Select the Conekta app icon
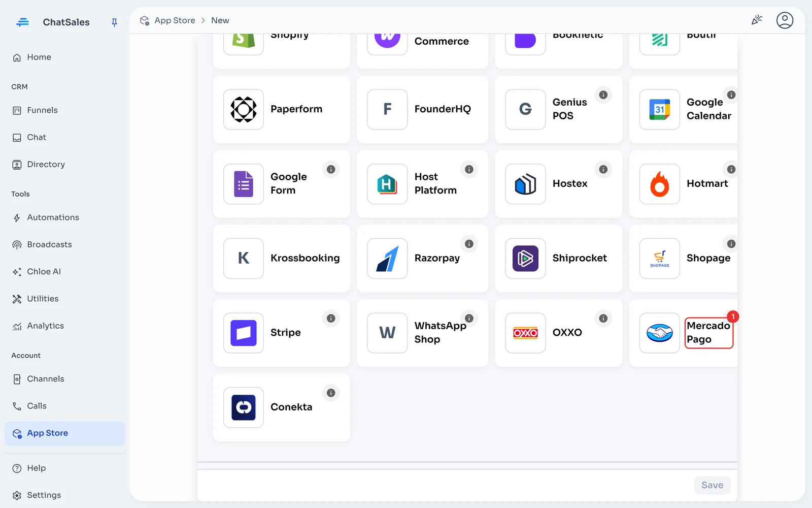This screenshot has height=508, width=812. click(x=244, y=407)
